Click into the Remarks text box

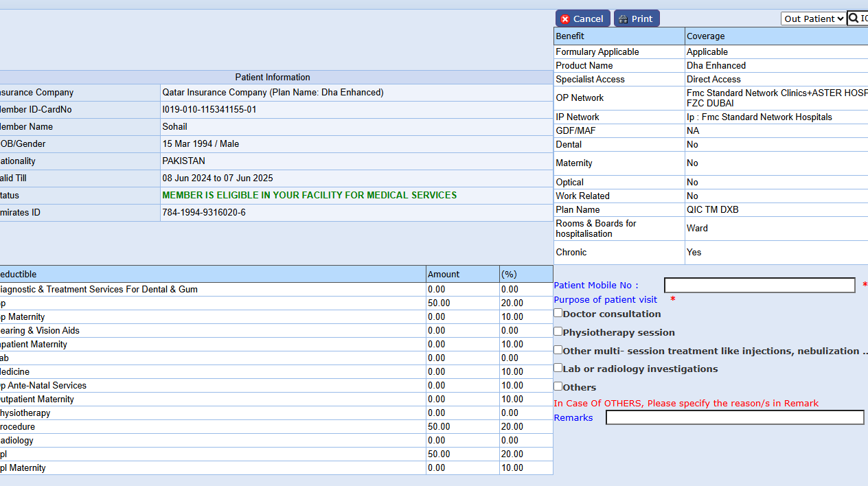[734, 417]
